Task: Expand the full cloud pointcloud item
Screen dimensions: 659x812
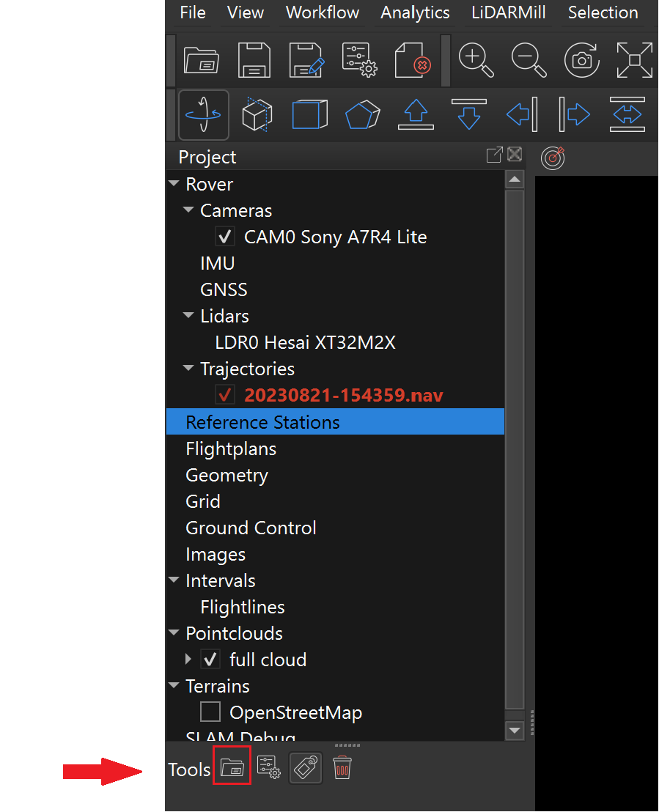Action: tap(188, 659)
